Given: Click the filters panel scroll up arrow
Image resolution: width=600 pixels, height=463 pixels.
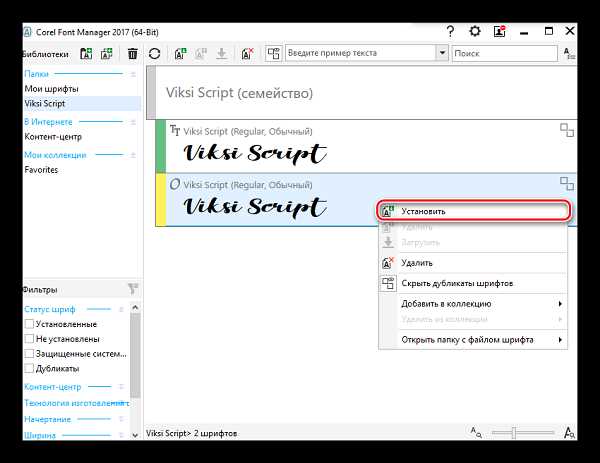Looking at the screenshot, I should [x=135, y=307].
